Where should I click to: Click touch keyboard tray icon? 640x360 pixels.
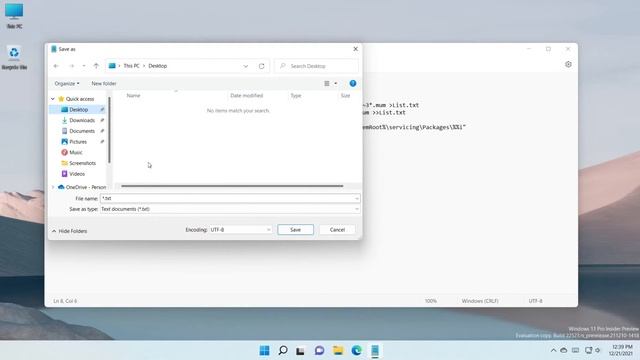coord(575,350)
